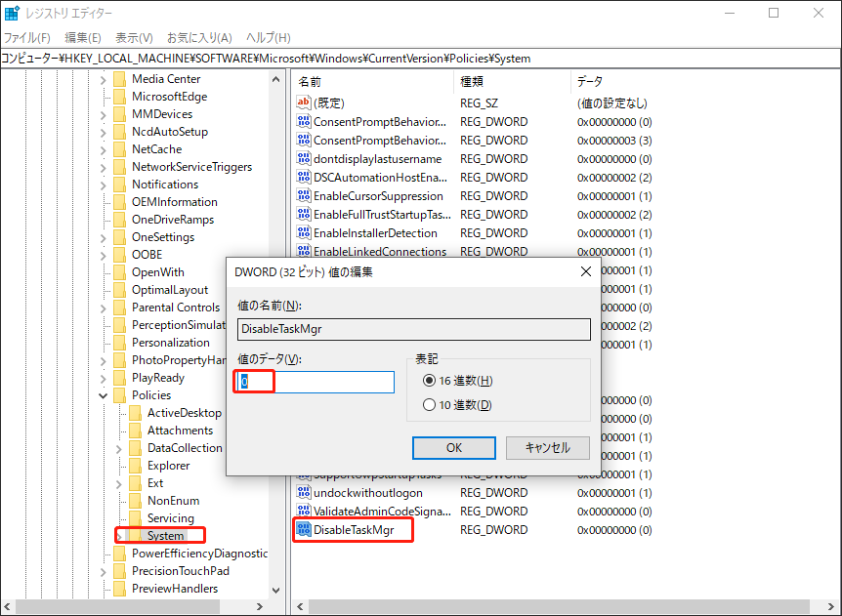Click the System subkey folder icon

click(138, 535)
